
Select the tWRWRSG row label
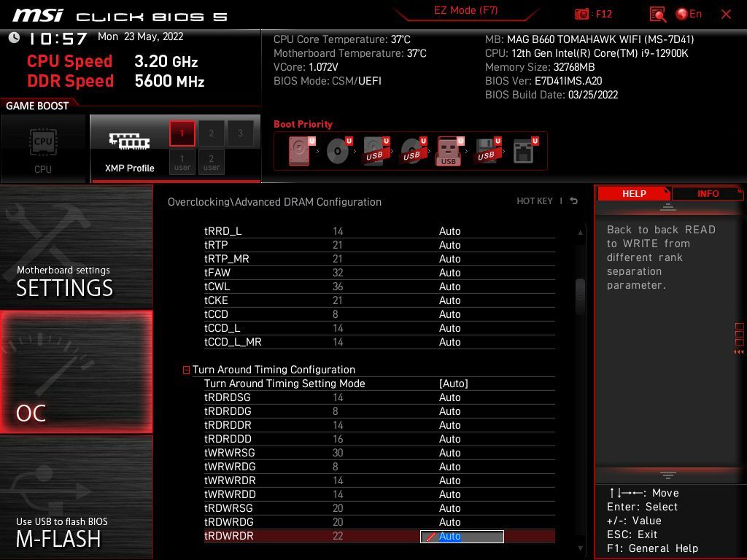pyautogui.click(x=229, y=452)
